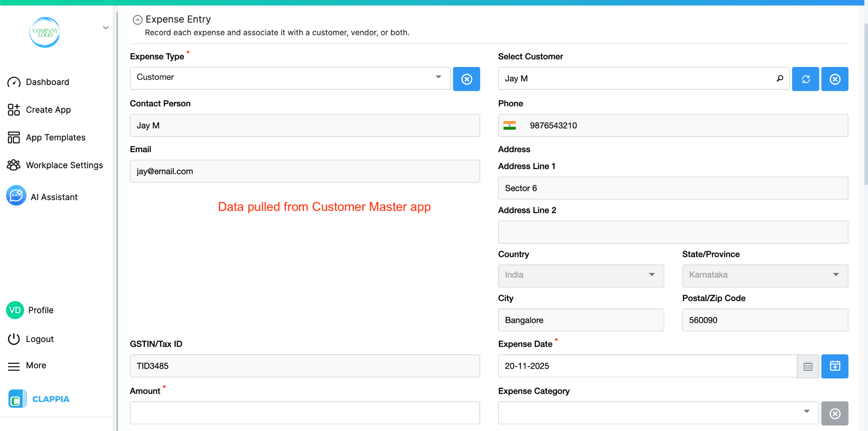Open the calendar picker for Expense Date
The height and width of the screenshot is (431, 868).
[x=808, y=366]
